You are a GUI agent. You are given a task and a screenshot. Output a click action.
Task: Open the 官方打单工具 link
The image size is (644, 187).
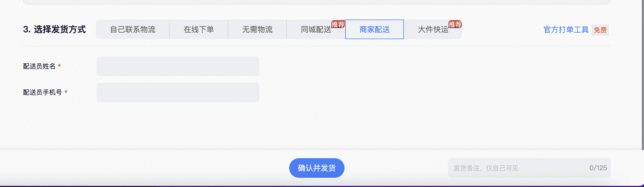(566, 30)
